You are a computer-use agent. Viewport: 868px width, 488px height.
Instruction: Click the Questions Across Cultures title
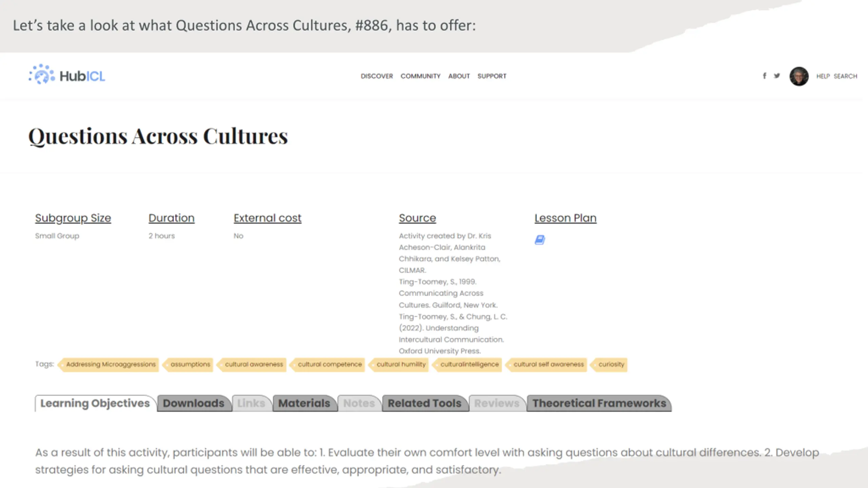pos(158,137)
